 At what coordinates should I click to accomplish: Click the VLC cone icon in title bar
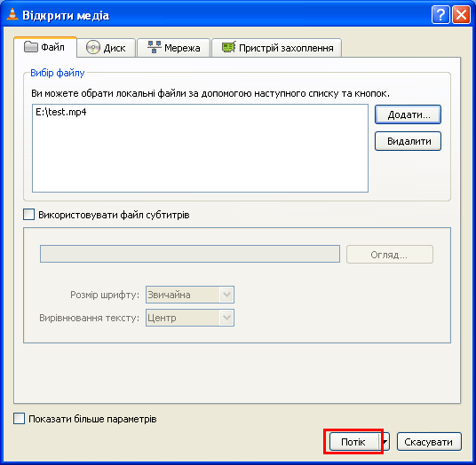click(12, 14)
